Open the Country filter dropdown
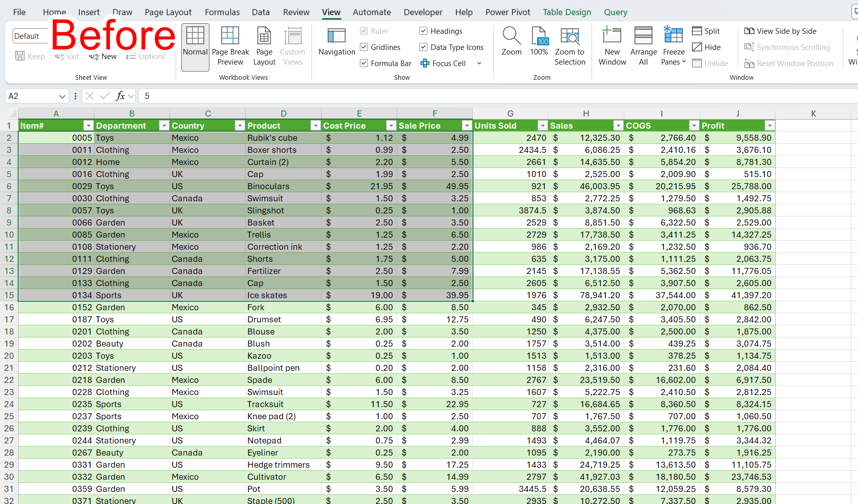This screenshot has height=504, width=858. (240, 126)
